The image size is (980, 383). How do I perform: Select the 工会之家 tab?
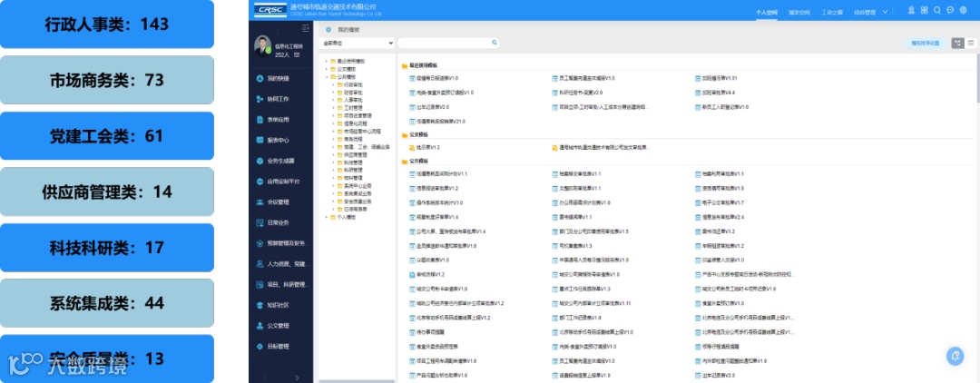click(832, 11)
